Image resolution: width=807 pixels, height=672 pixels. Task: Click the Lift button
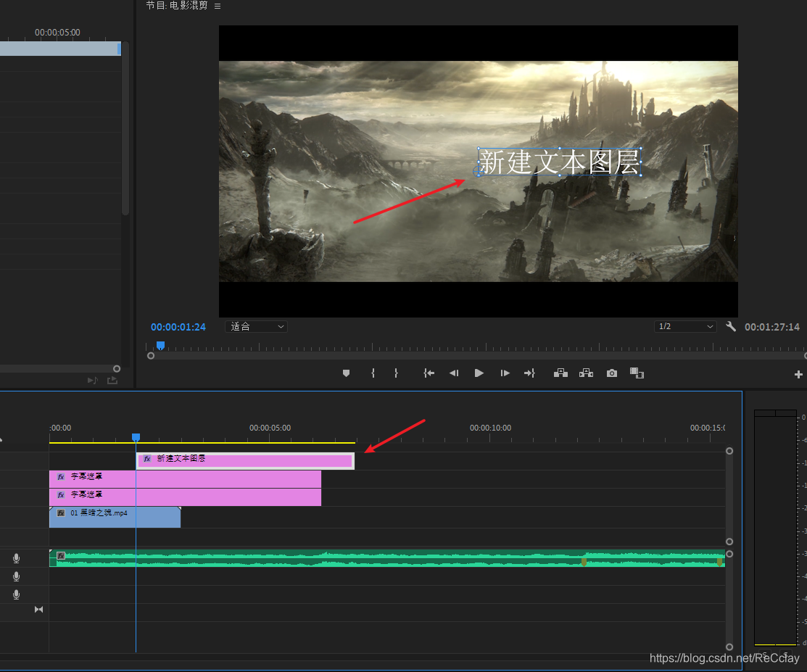(x=560, y=373)
